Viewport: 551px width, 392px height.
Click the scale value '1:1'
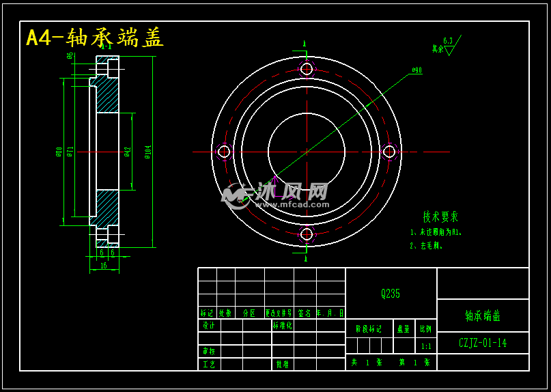[426, 347]
